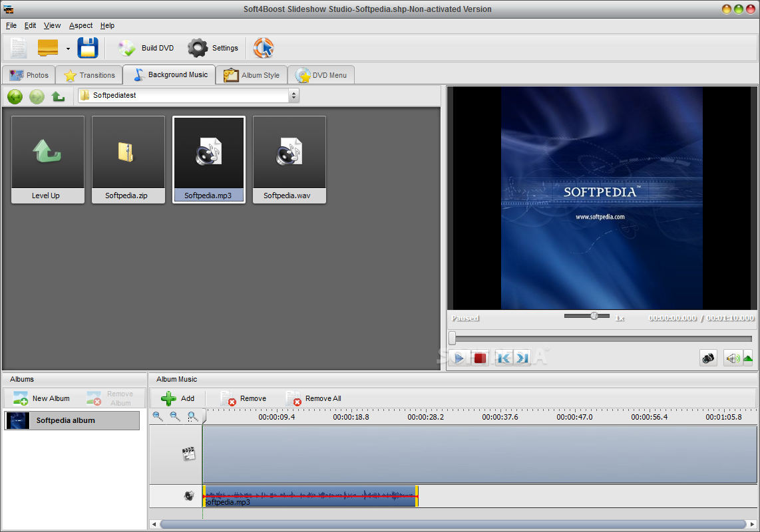Click the Remove music button
The width and height of the screenshot is (760, 532).
pos(244,398)
